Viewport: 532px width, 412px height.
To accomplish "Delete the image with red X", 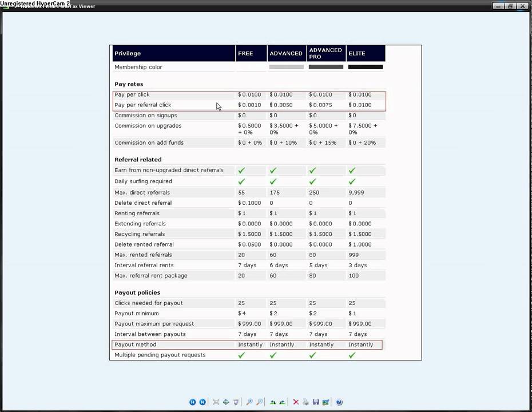I will (296, 402).
